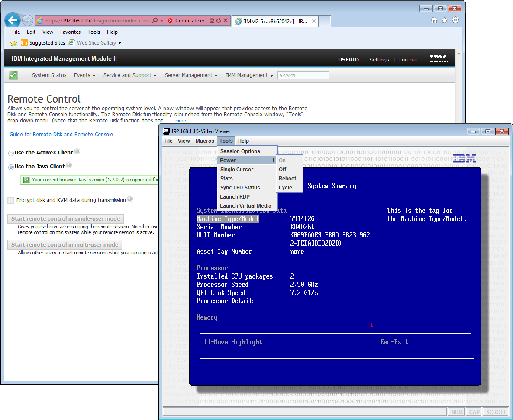Click the browser page scrollbar up arrow
This screenshot has height=420, width=513.
pyautogui.click(x=459, y=53)
